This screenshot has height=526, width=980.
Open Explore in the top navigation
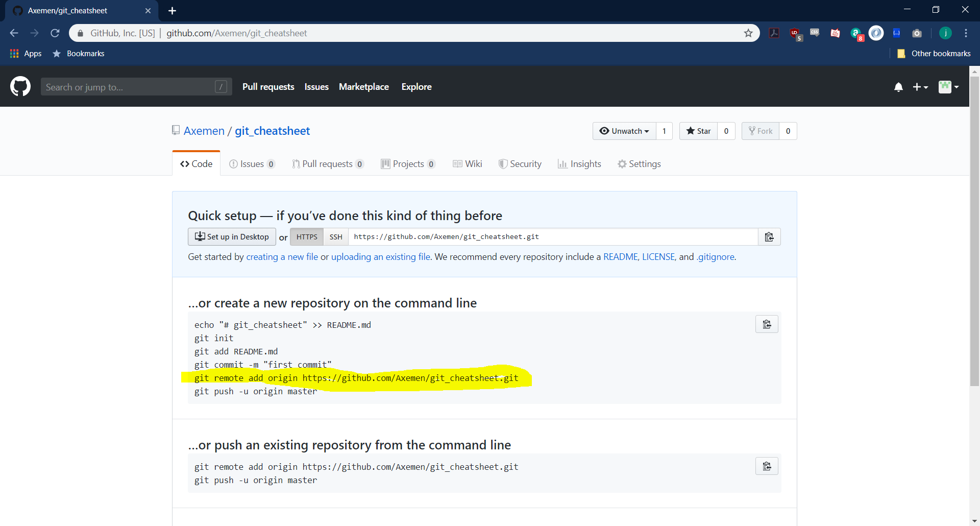[416, 87]
